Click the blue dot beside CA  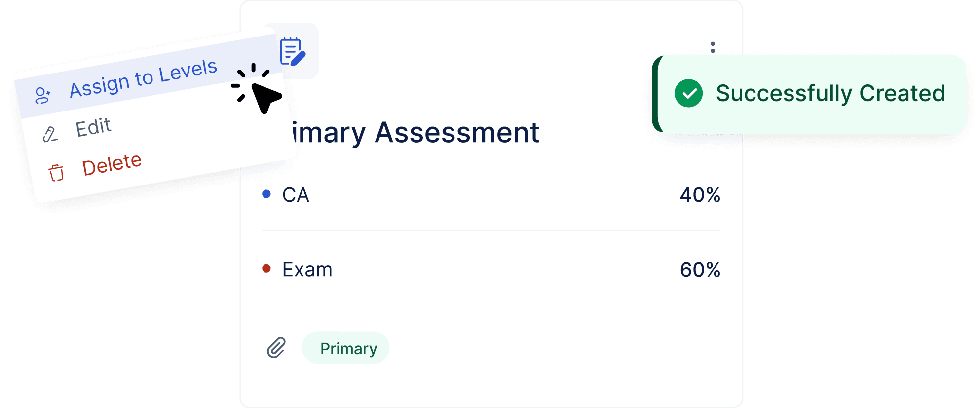click(266, 194)
